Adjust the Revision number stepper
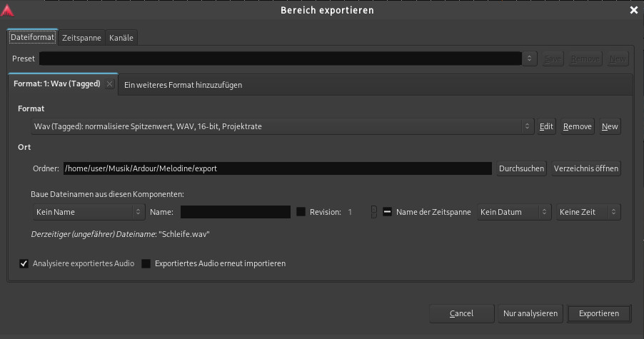Image resolution: width=644 pixels, height=339 pixels. click(x=373, y=212)
